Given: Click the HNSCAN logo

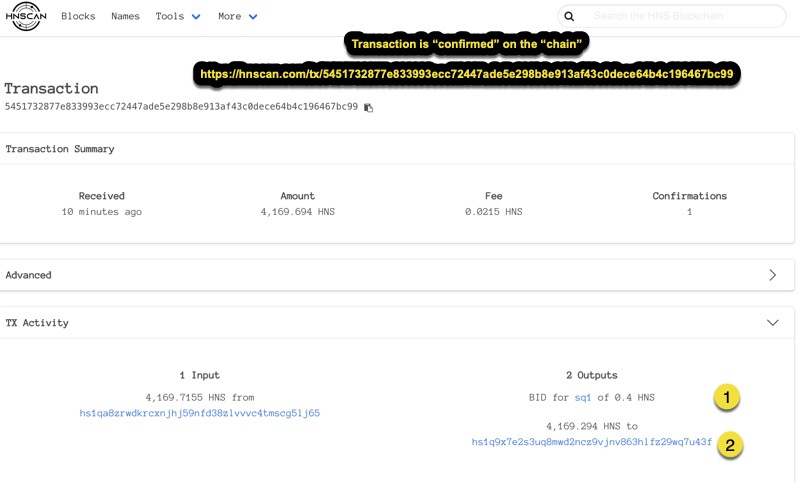Looking at the screenshot, I should click(25, 17).
